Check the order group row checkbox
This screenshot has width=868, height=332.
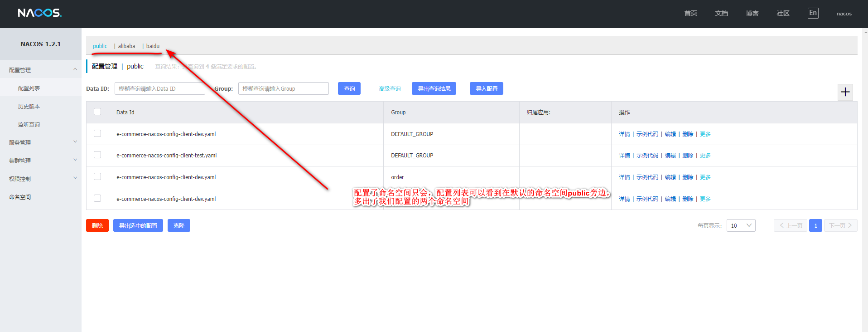(97, 176)
